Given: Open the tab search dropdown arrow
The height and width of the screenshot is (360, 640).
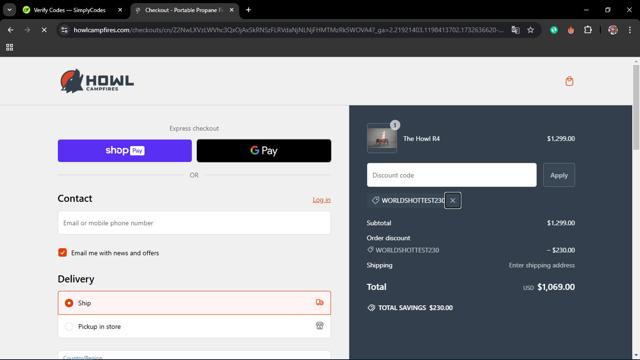Looking at the screenshot, I should 9,10.
